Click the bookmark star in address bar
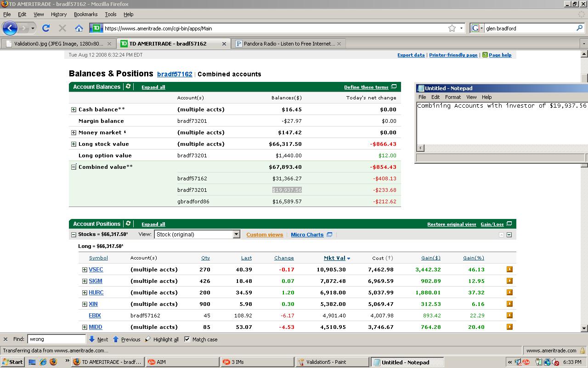Viewport: 588px width, 368px height. click(452, 28)
